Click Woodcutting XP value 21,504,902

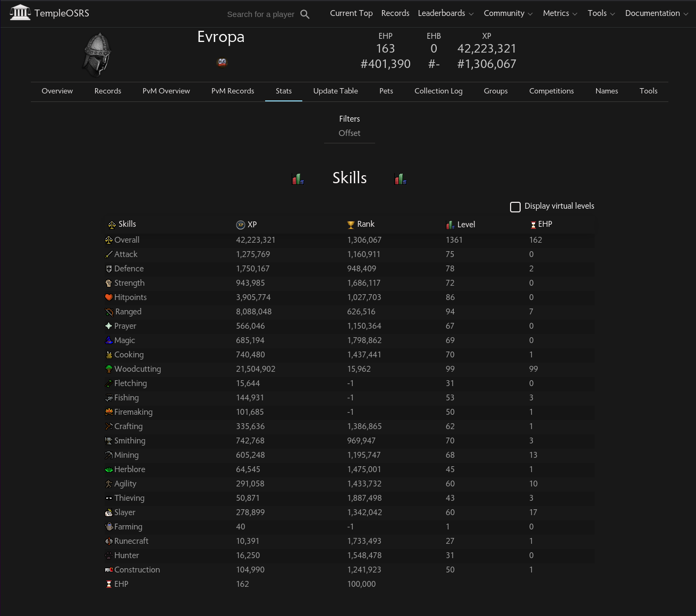click(x=256, y=369)
